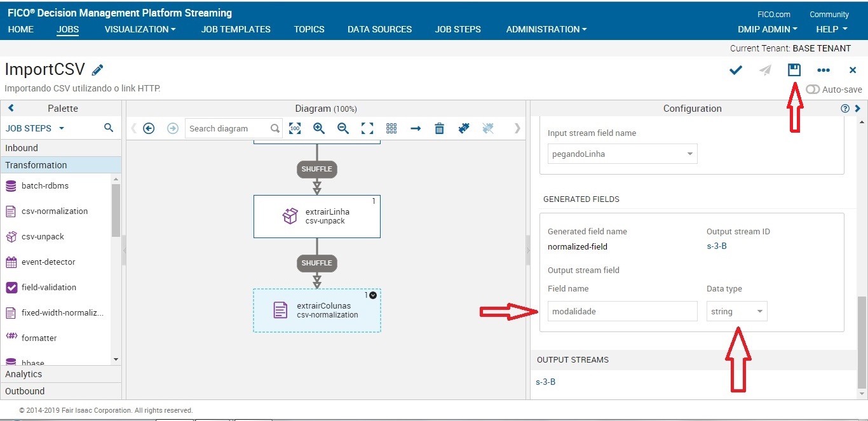Click the modalidade field name input
The height and width of the screenshot is (421, 868).
(x=621, y=311)
